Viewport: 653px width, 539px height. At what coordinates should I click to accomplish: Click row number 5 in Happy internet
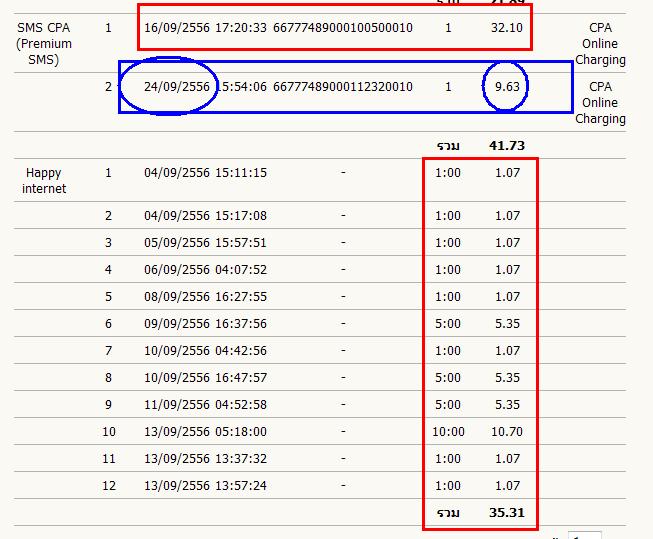tap(108, 297)
